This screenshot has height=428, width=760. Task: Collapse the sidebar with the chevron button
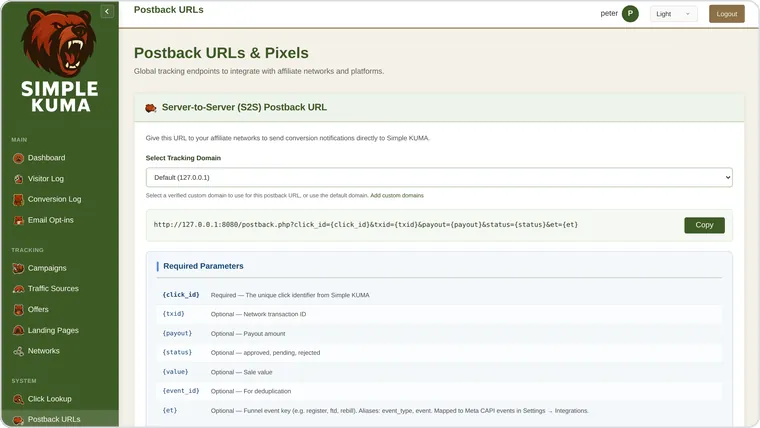click(107, 11)
